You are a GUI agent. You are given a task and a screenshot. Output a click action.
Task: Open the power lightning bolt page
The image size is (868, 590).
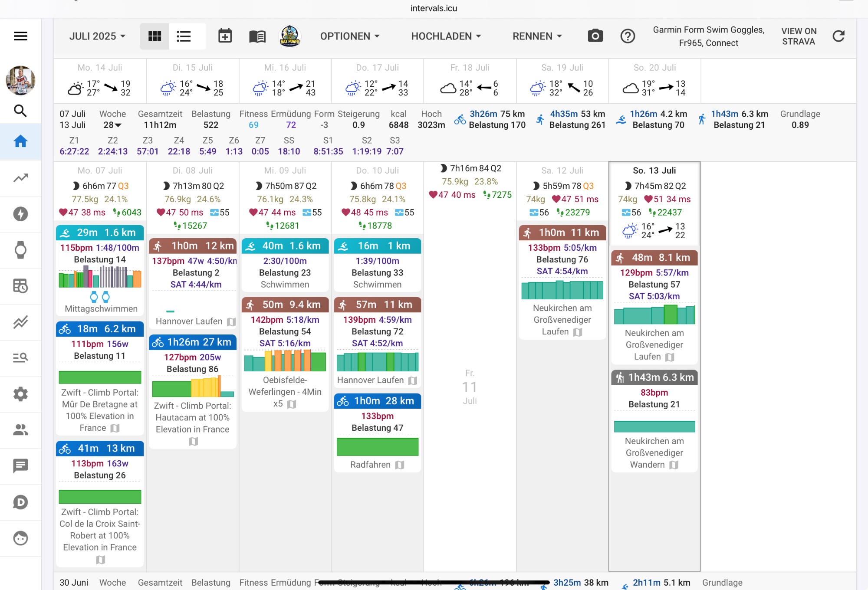tap(20, 214)
